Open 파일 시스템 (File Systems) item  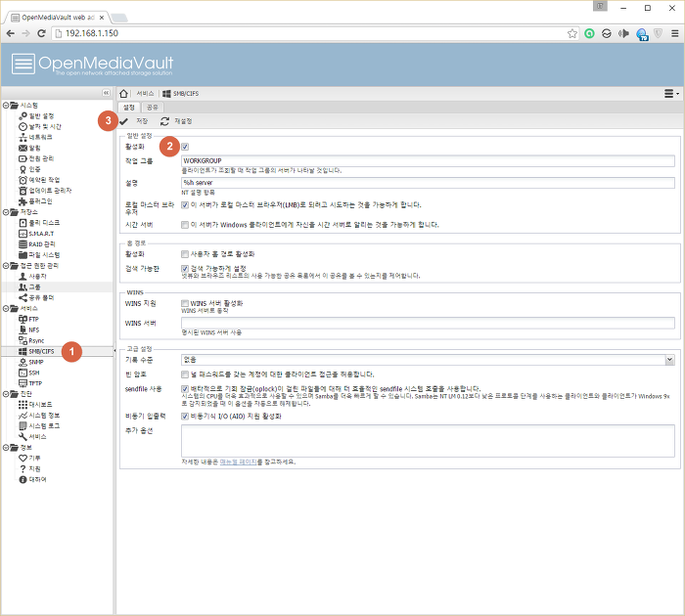[39, 255]
